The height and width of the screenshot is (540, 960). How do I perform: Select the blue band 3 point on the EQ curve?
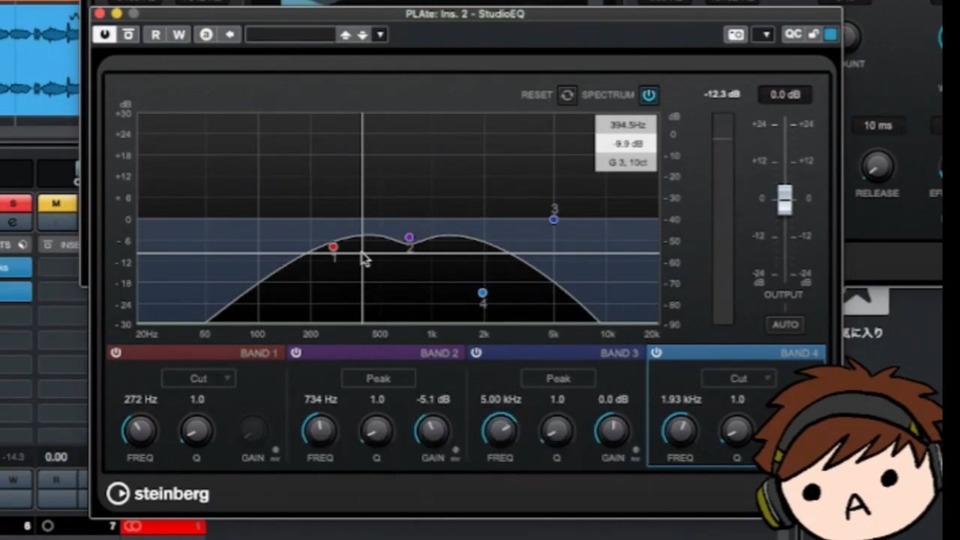553,219
